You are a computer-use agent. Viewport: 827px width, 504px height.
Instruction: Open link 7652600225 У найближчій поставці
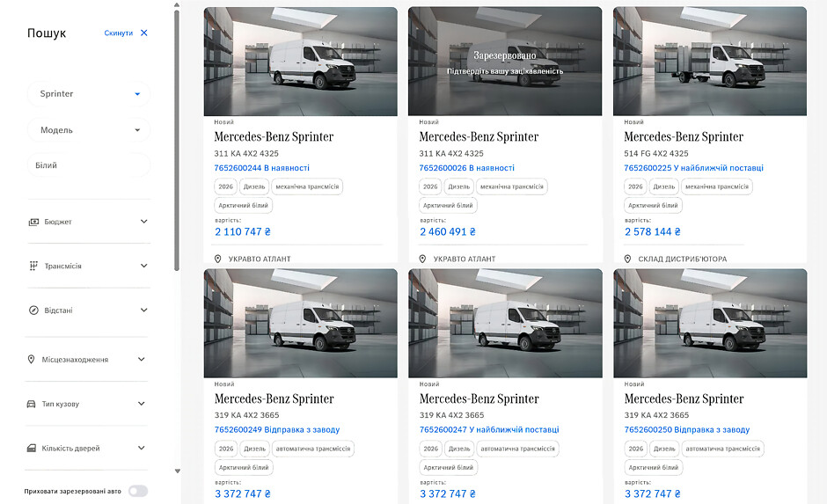point(693,168)
